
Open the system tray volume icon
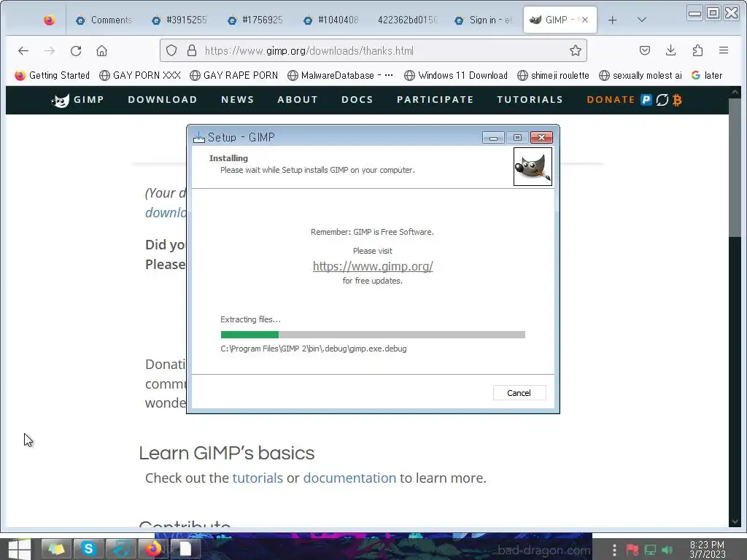click(x=667, y=550)
